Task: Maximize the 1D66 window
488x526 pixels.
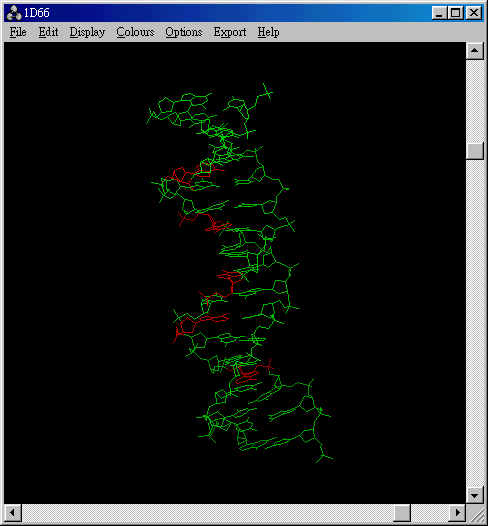Action: tap(455, 13)
